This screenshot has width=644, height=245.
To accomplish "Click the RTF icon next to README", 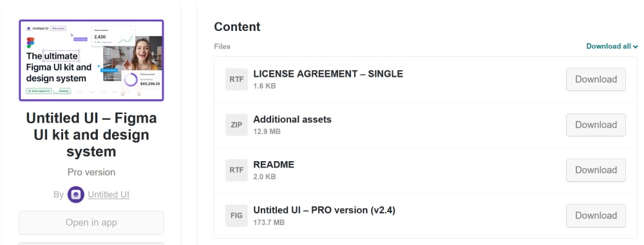I will coord(236,170).
